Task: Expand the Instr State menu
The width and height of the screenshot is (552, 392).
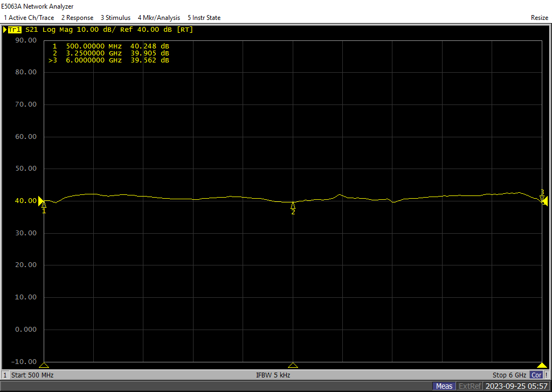Action: click(204, 18)
